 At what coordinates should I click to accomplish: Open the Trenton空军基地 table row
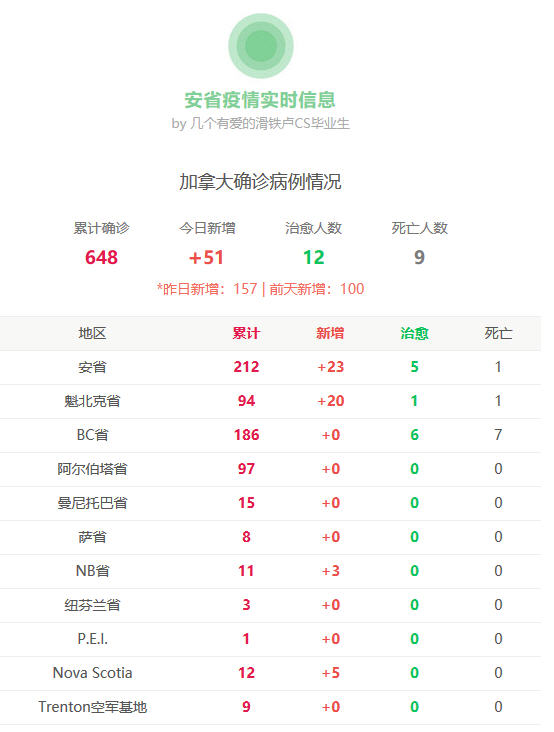(x=270, y=707)
